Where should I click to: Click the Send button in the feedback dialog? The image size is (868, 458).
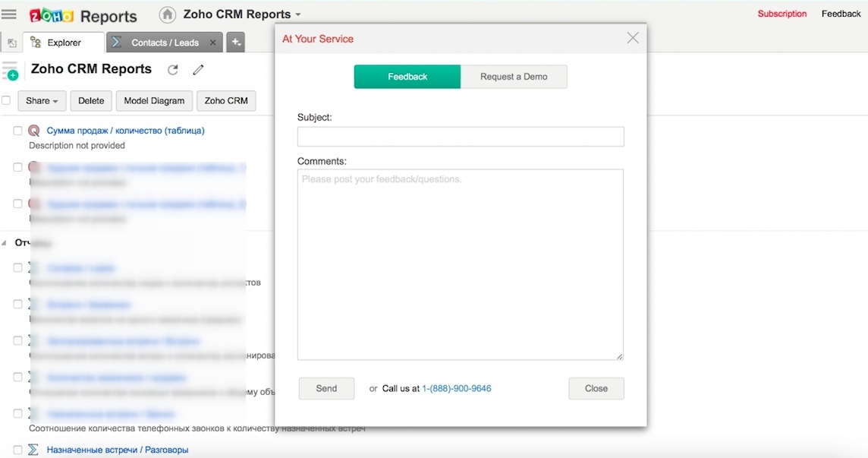[x=326, y=388]
